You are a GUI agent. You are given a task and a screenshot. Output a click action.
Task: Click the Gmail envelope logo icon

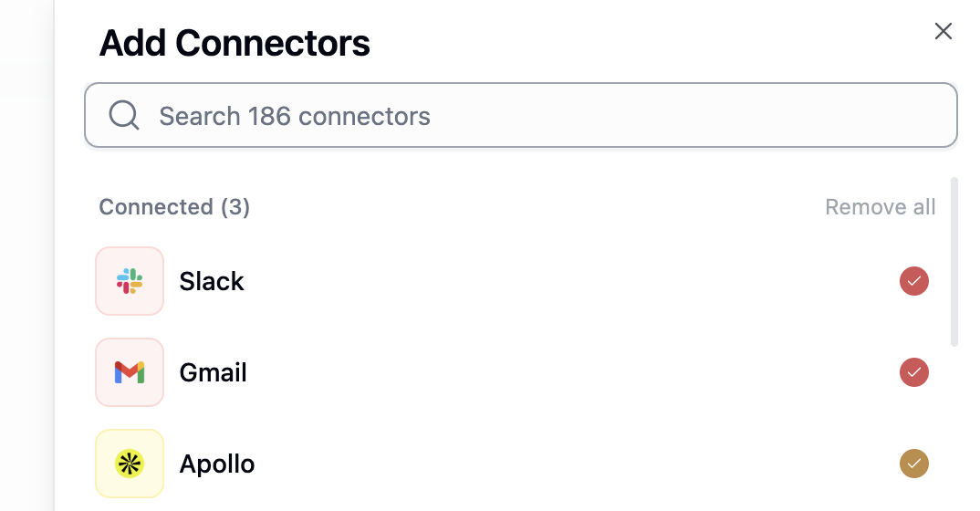(x=130, y=372)
